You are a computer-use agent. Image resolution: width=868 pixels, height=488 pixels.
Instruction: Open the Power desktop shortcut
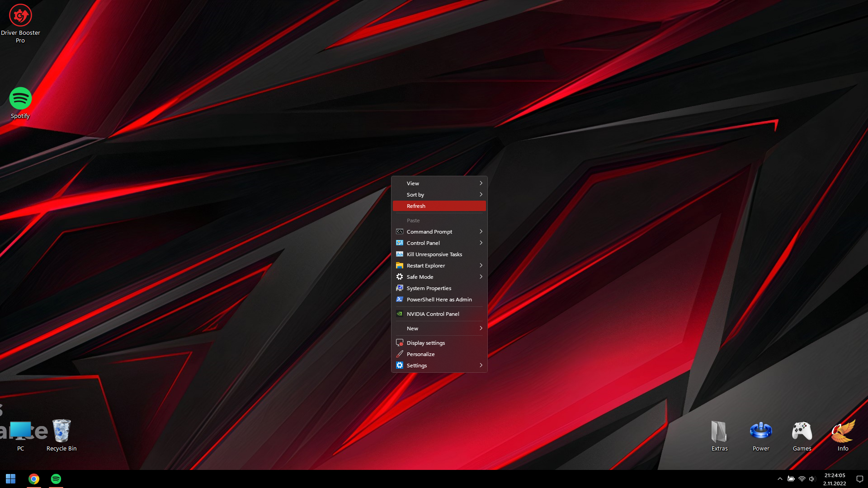tap(760, 431)
